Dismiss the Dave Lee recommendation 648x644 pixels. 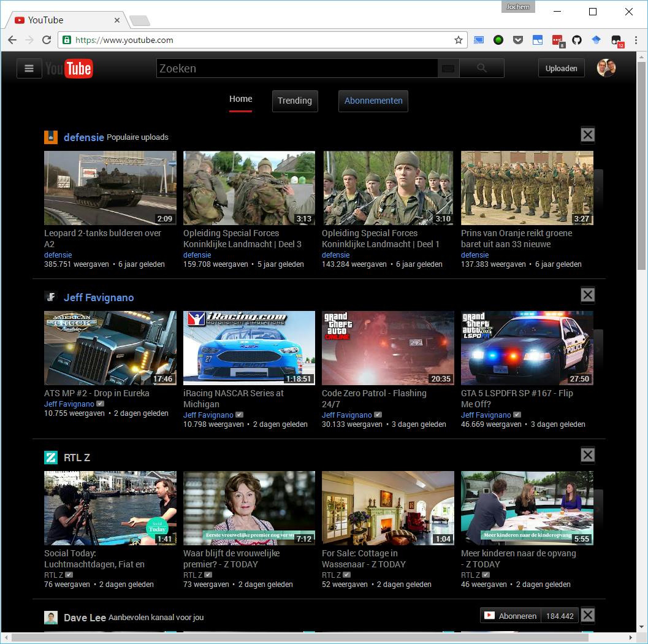pos(588,615)
